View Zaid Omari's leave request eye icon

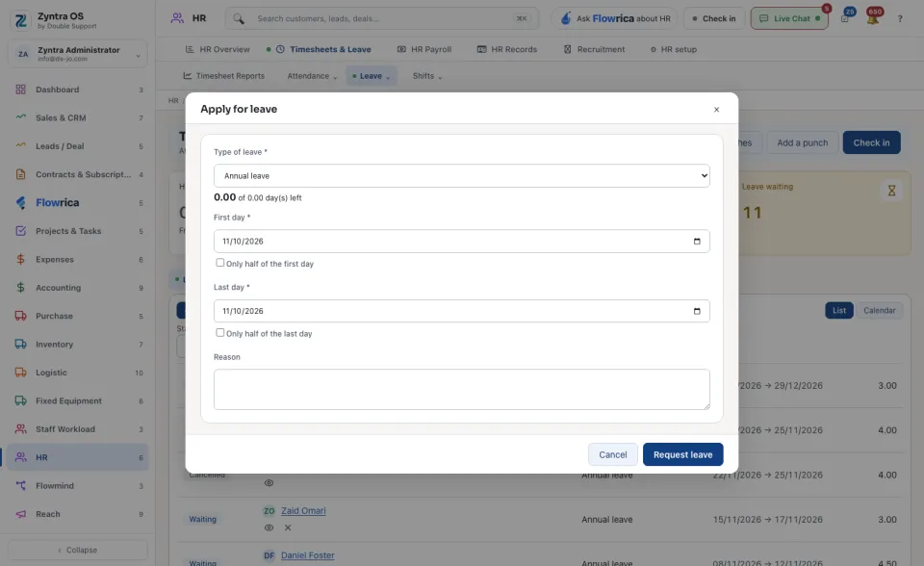269,527
